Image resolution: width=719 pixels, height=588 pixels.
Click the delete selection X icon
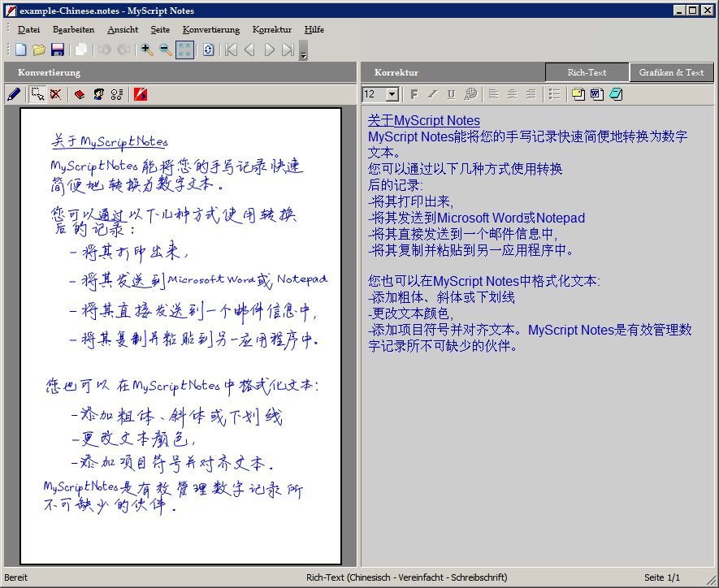coord(56,94)
